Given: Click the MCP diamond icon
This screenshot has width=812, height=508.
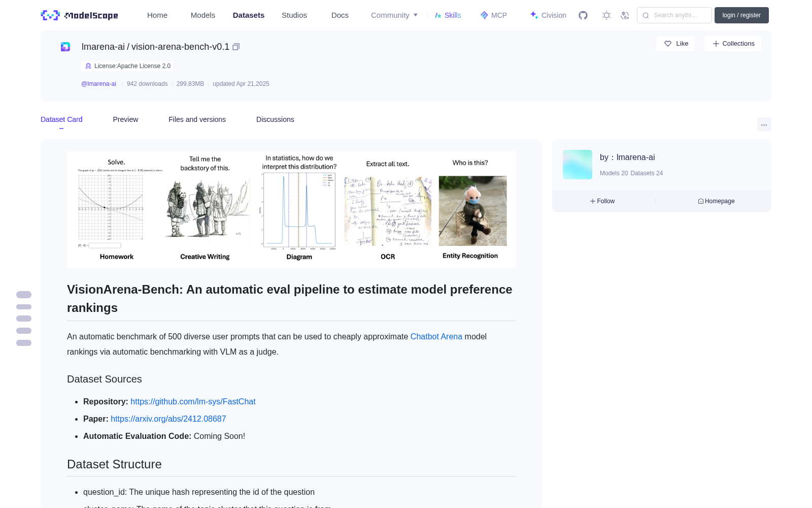Looking at the screenshot, I should pyautogui.click(x=484, y=15).
